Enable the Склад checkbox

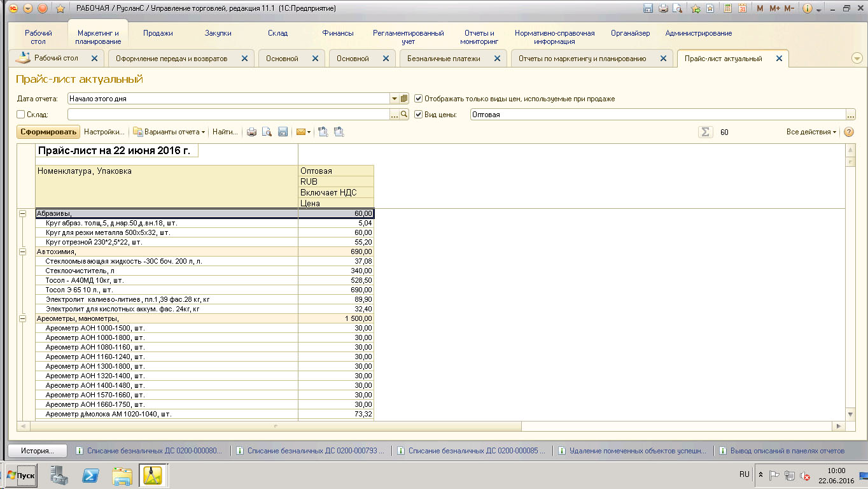click(21, 115)
